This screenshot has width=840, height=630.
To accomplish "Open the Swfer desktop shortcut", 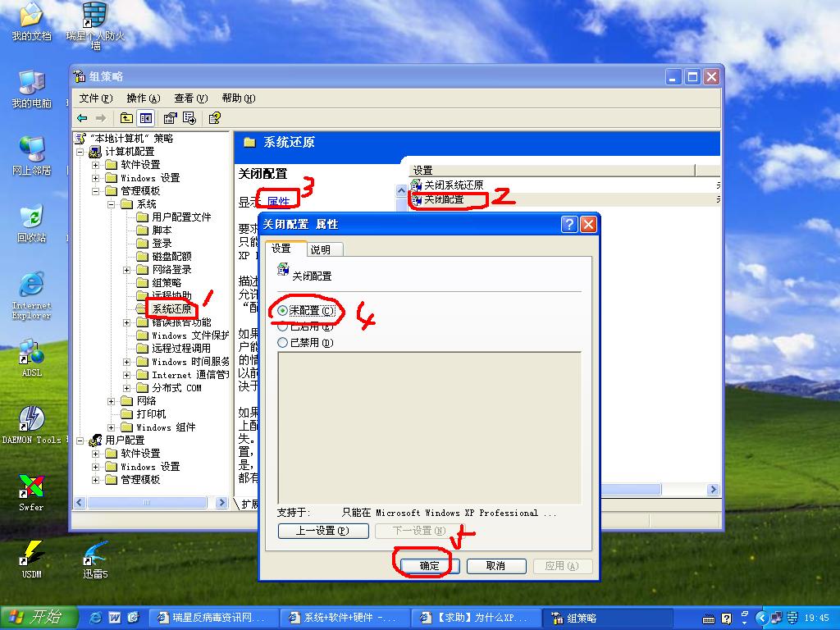I will [31, 493].
